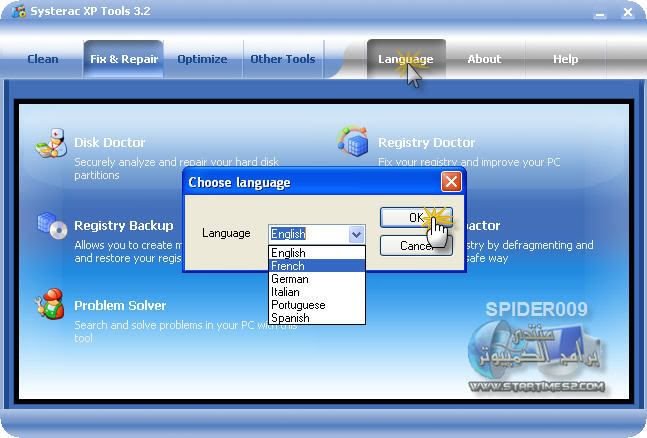Go to the Other Tools tab

pyautogui.click(x=283, y=59)
